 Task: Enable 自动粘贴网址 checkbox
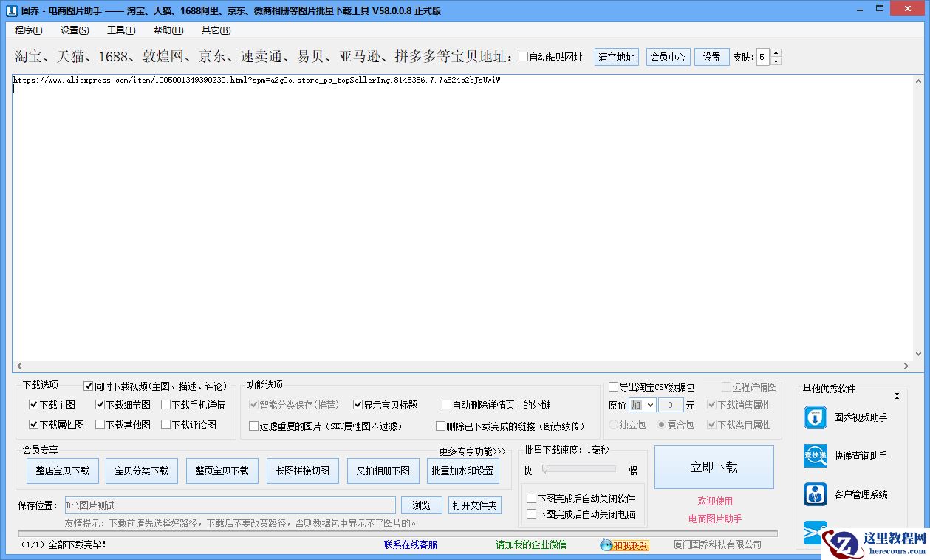(524, 56)
